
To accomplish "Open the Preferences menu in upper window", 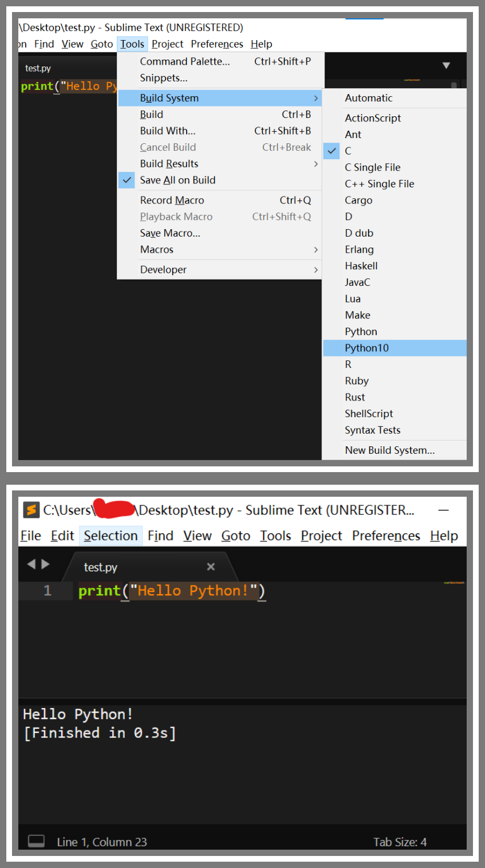I will coord(217,44).
